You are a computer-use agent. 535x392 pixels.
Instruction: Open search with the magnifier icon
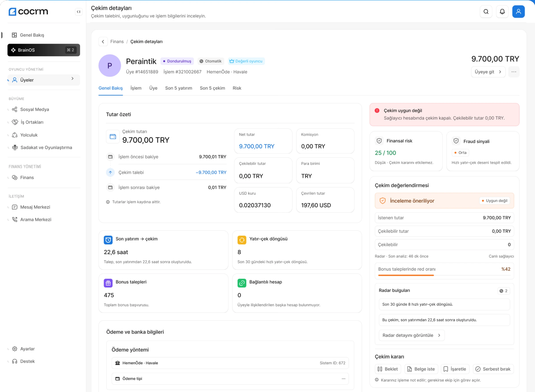[x=486, y=12]
